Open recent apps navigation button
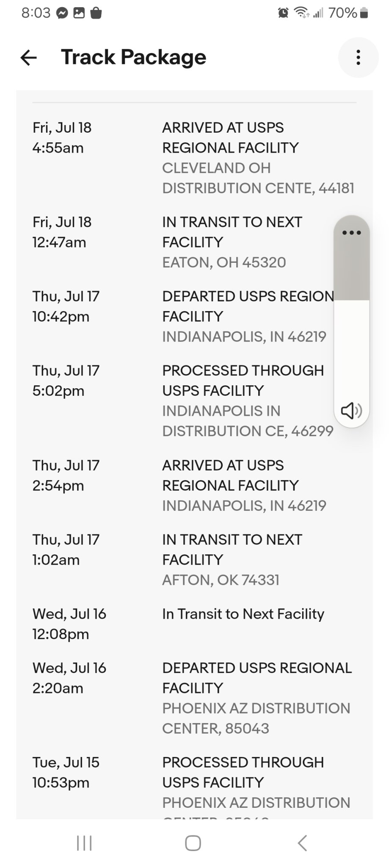Screen dimensions: 389x868 pyautogui.click(x=84, y=843)
